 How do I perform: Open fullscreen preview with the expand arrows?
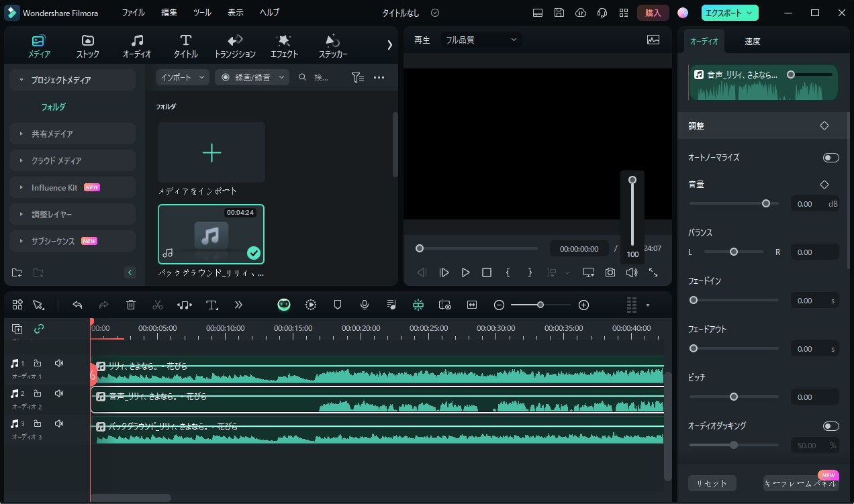click(653, 272)
